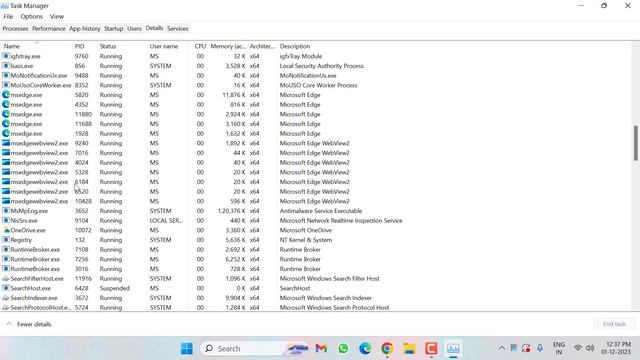The width and height of the screenshot is (640, 360).
Task: Click the MoNotificationUx.exe process icon
Action: pos(6,76)
